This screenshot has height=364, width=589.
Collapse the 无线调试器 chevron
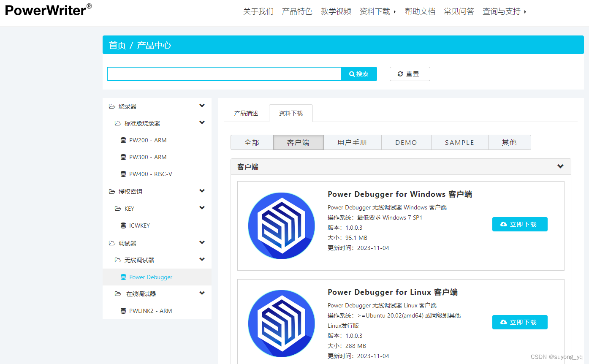tap(202, 259)
